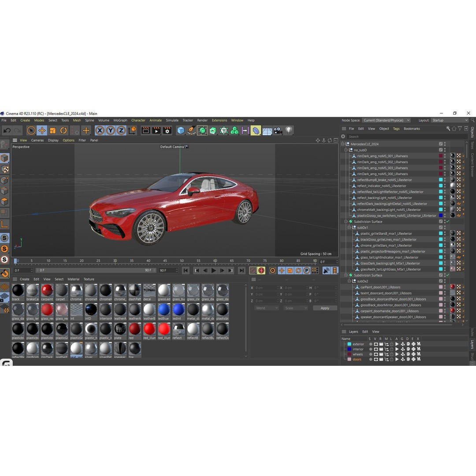476x476 pixels.
Task: Toggle X axis lock
Action: (100, 130)
